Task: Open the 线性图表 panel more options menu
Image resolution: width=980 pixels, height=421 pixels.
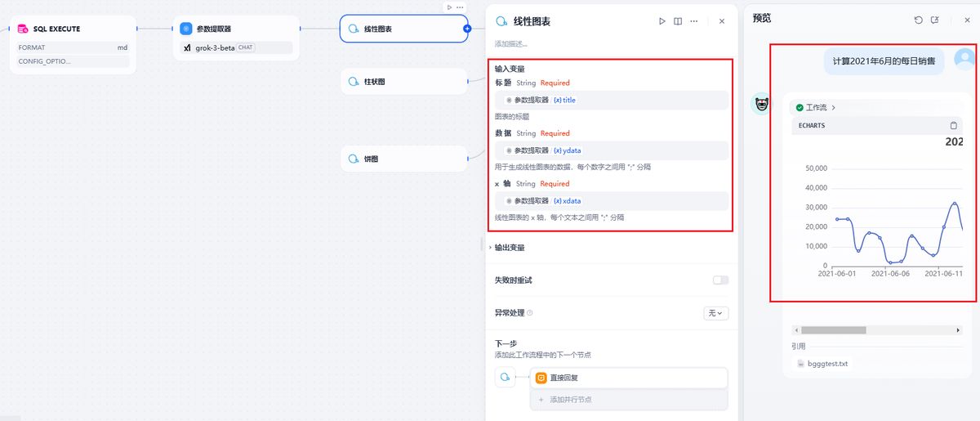Action: click(694, 21)
